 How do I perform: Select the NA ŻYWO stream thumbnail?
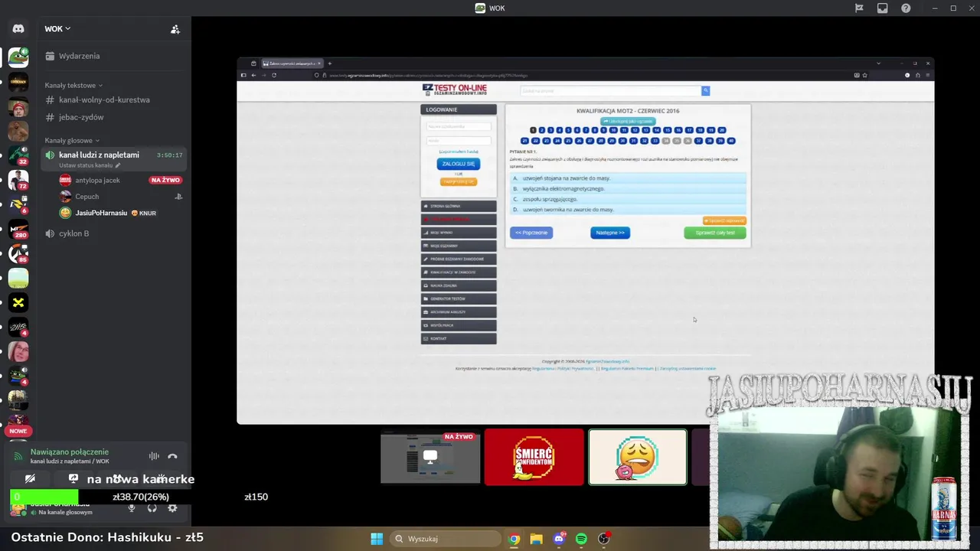tap(430, 457)
